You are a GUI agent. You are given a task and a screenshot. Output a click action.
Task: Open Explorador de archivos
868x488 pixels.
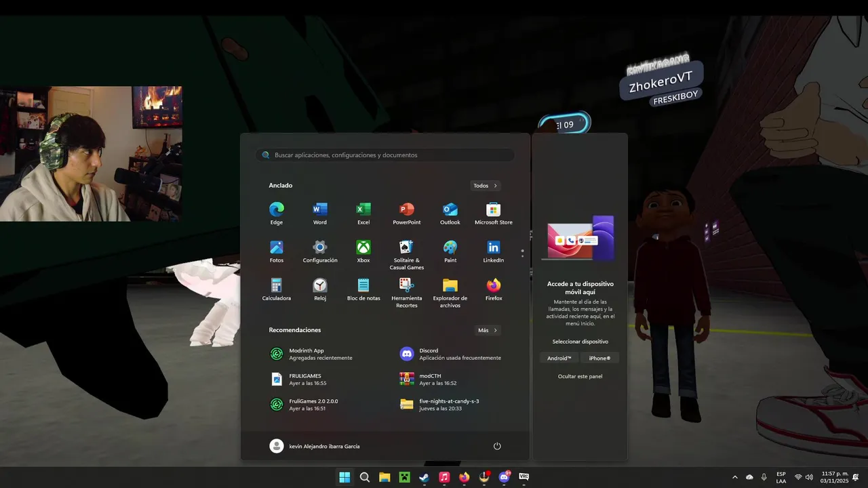point(450,293)
